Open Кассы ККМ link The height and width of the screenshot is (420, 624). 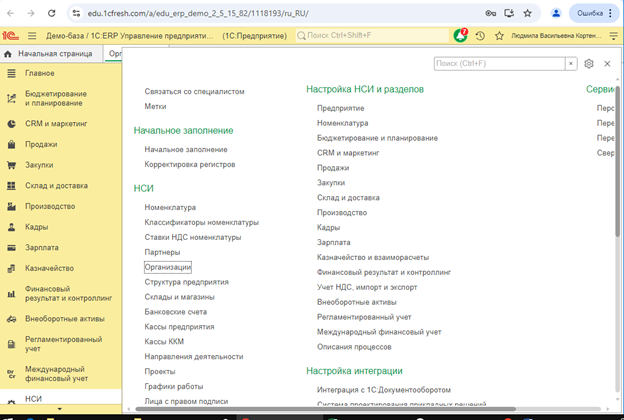[164, 342]
